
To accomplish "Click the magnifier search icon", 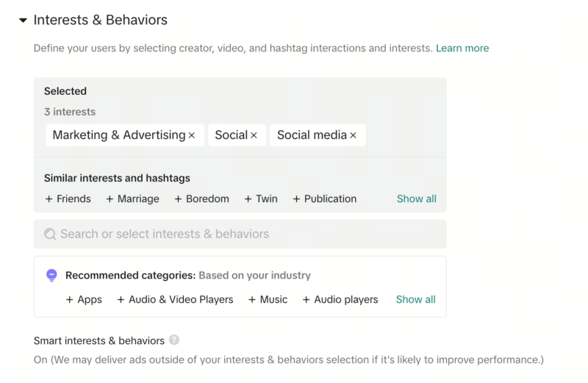I will pyautogui.click(x=50, y=235).
